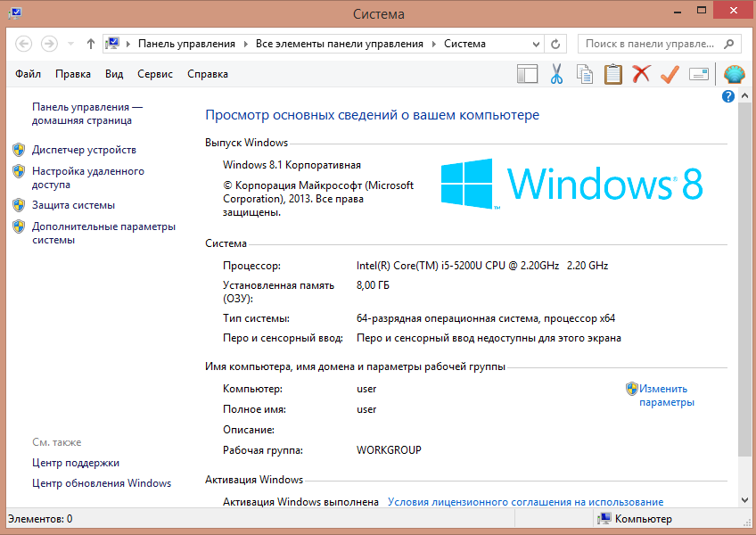Click the orange checkmark Properties icon
Image resolution: width=756 pixels, height=535 pixels.
coord(670,74)
